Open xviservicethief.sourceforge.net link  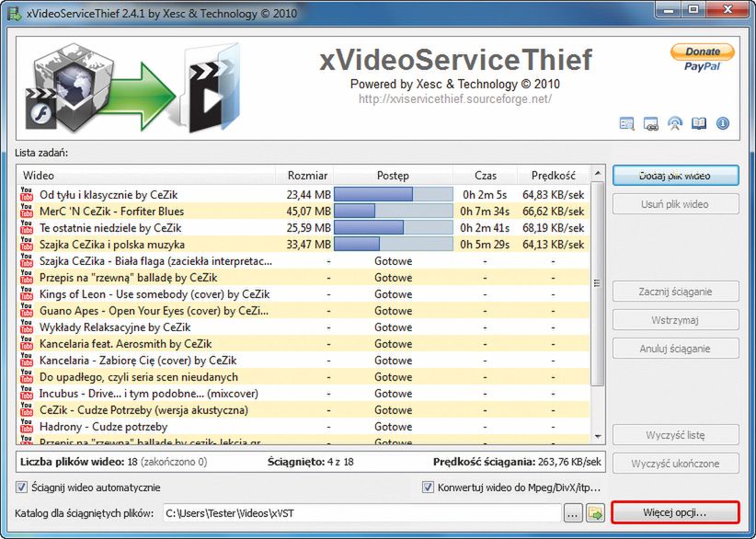(x=455, y=98)
